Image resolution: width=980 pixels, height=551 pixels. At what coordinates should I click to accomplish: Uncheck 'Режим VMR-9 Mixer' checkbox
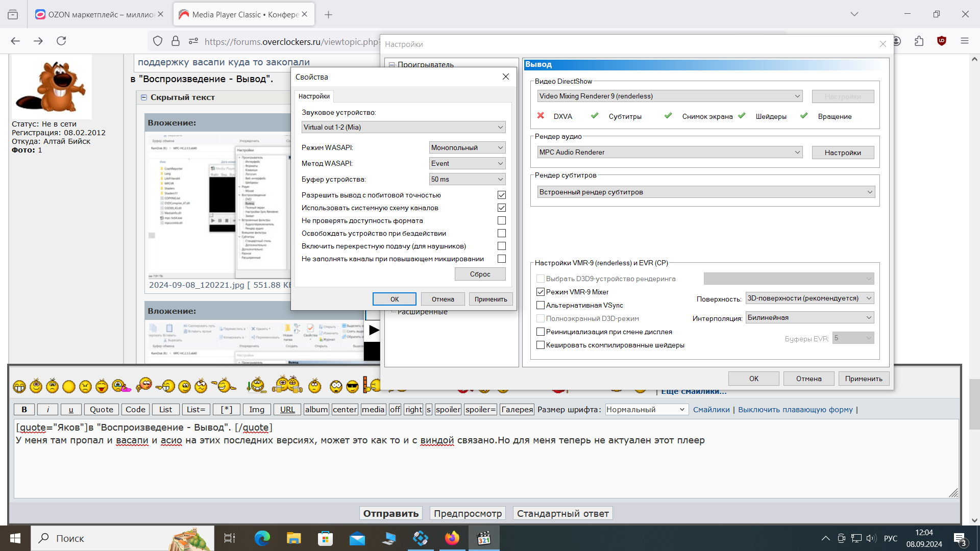(x=541, y=292)
